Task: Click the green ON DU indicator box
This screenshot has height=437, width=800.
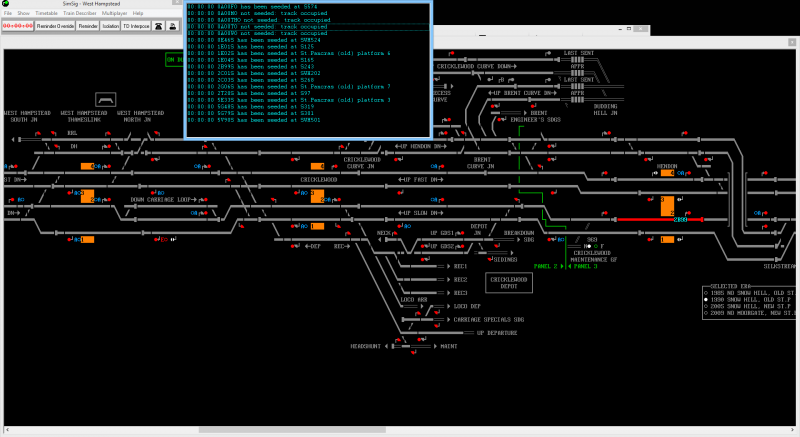Action: click(174, 60)
